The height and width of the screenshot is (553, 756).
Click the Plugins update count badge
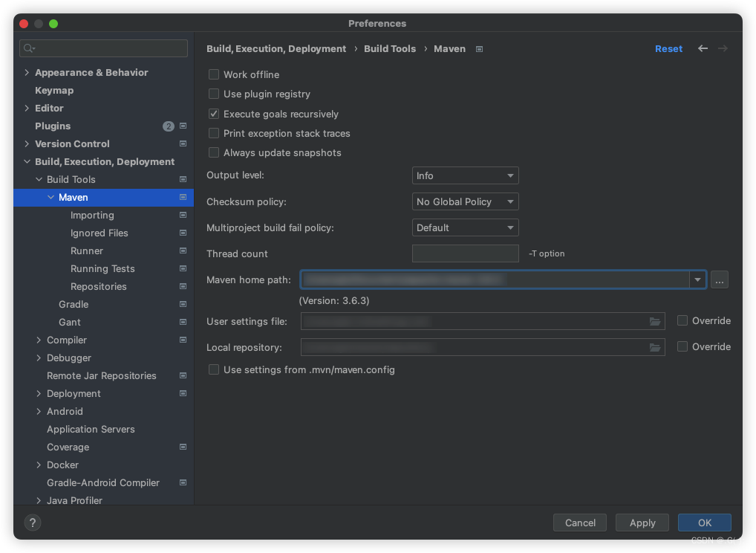pyautogui.click(x=169, y=126)
